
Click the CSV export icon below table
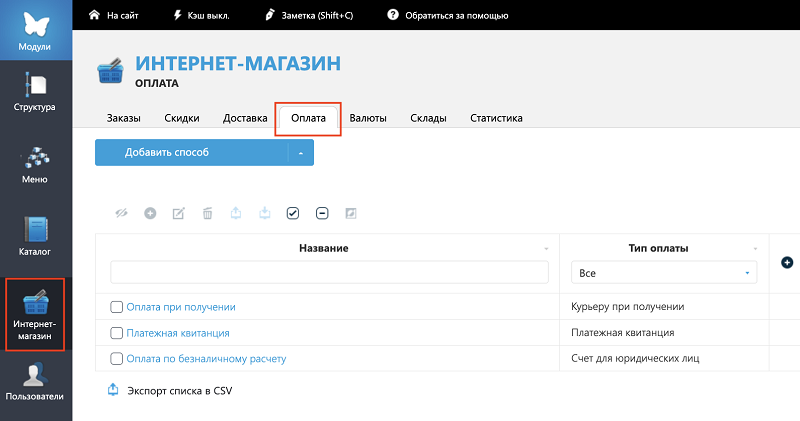tap(113, 390)
